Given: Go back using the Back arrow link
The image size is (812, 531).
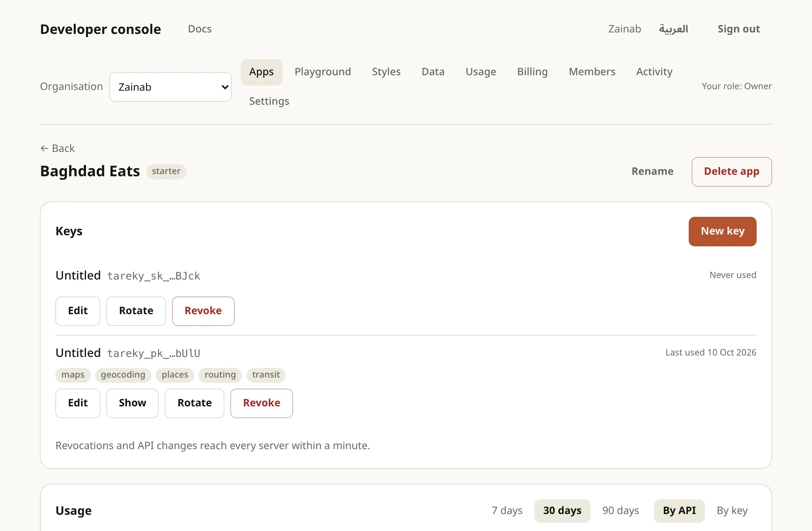Looking at the screenshot, I should click(58, 148).
